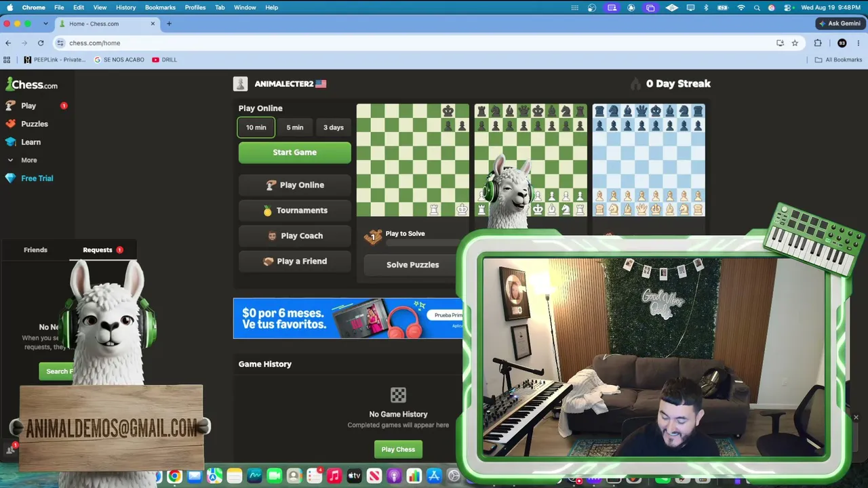The height and width of the screenshot is (488, 868).
Task: Open Spotlight search in the menu bar
Action: (x=757, y=7)
